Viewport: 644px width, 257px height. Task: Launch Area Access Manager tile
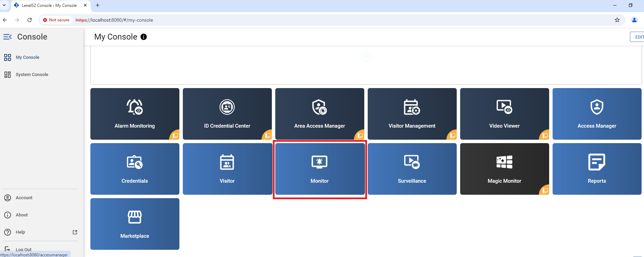(320, 114)
